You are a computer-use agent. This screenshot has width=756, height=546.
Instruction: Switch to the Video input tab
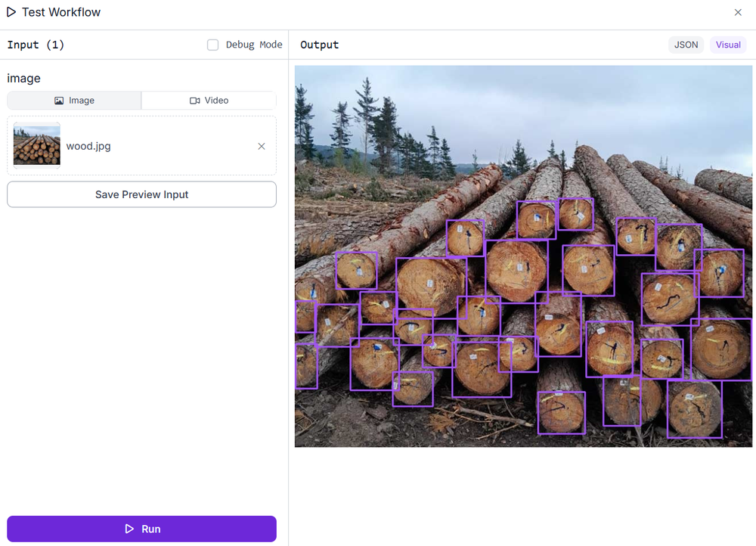click(209, 100)
